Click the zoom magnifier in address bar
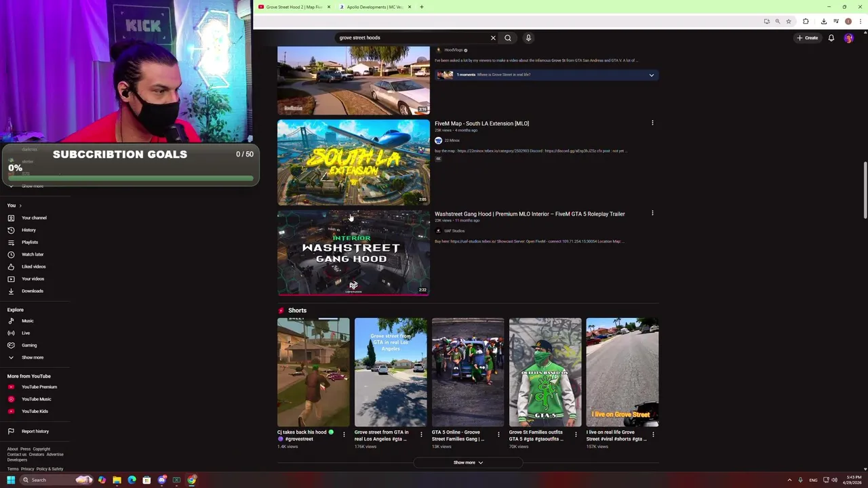 tap(777, 21)
